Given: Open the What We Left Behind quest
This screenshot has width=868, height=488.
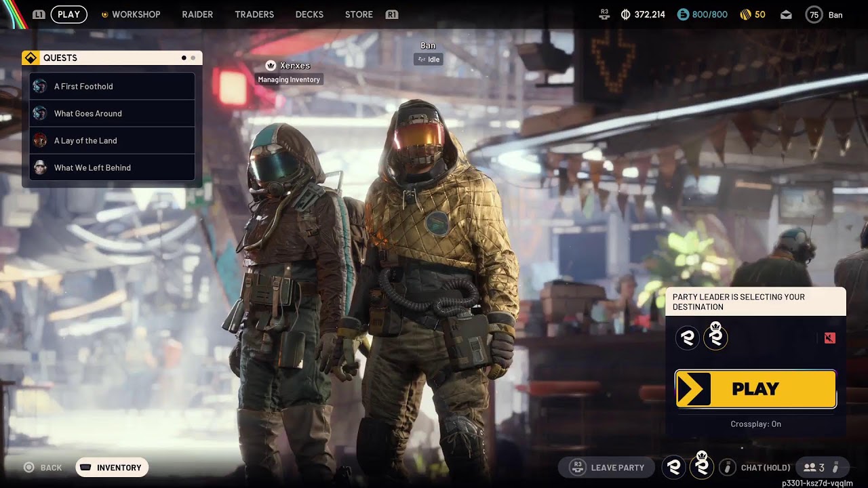Looking at the screenshot, I should 112,167.
